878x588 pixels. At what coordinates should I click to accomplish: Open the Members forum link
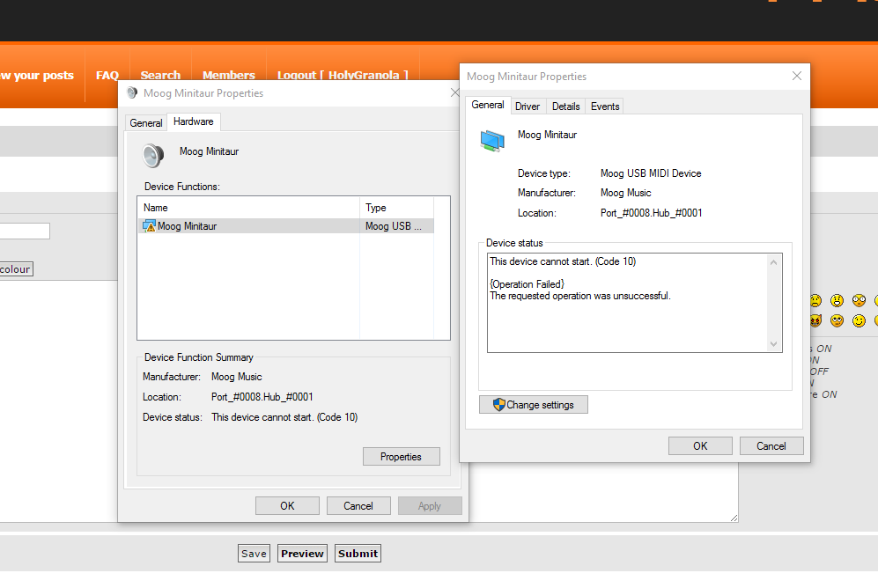[228, 76]
